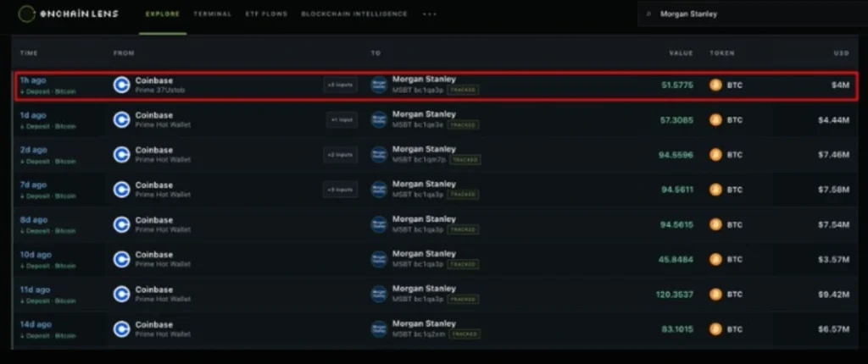This screenshot has height=364, width=868.
Task: Expand the inputs badge in 7d ago row
Action: [x=341, y=190]
